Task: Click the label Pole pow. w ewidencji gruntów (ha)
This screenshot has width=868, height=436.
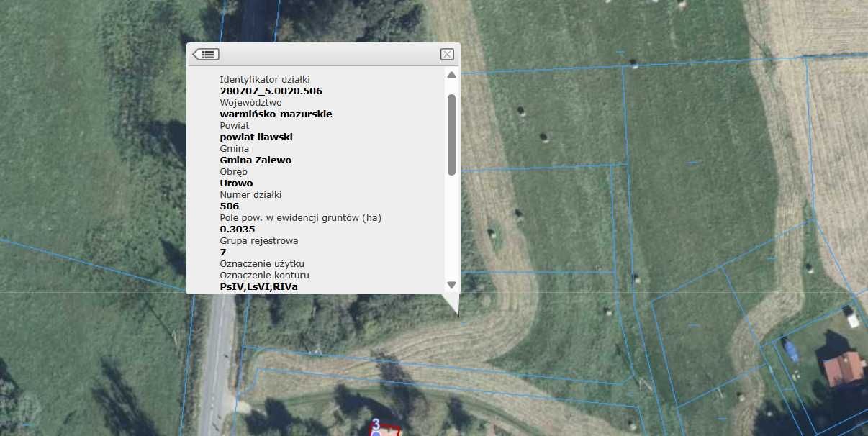Action: tap(300, 218)
